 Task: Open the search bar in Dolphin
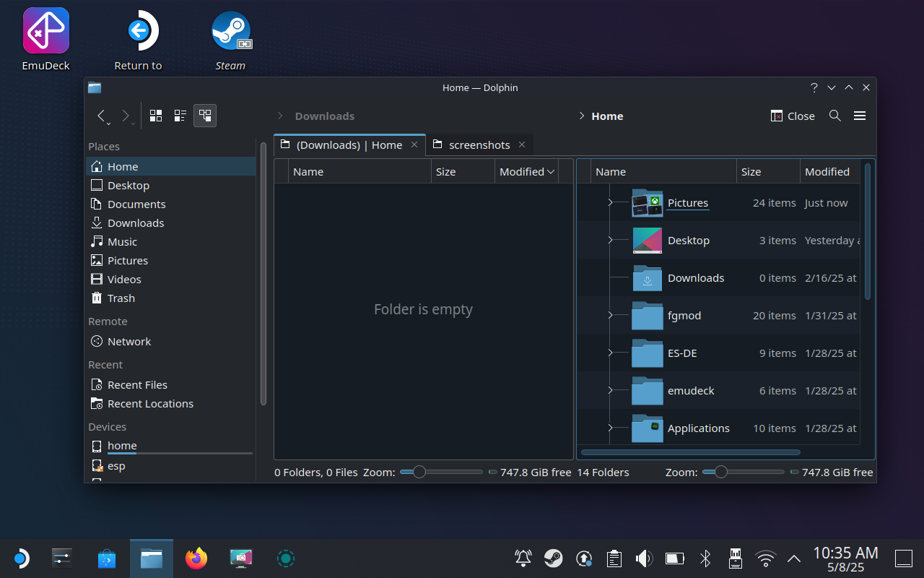coord(834,116)
